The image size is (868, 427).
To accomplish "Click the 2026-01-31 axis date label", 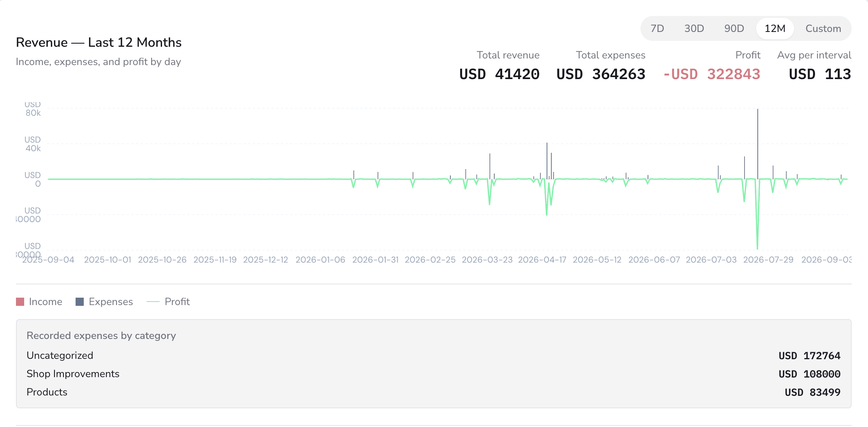I will (x=375, y=259).
